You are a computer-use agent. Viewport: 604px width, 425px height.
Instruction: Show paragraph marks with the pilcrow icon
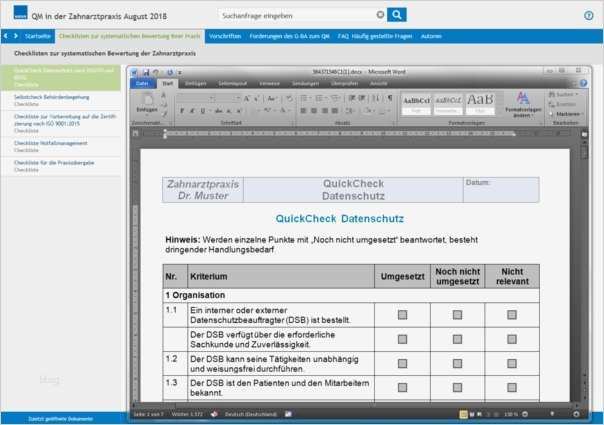click(390, 98)
